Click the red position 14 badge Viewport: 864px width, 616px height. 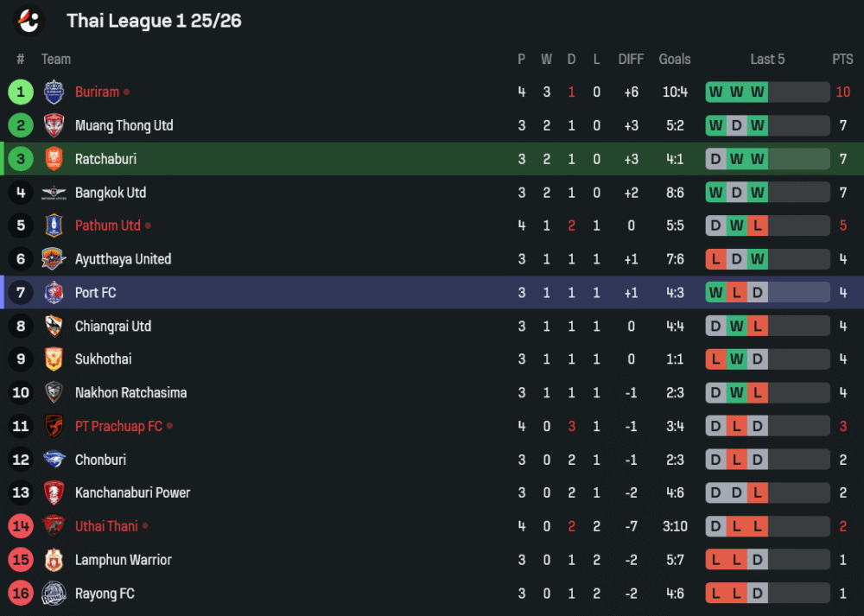pos(21,526)
